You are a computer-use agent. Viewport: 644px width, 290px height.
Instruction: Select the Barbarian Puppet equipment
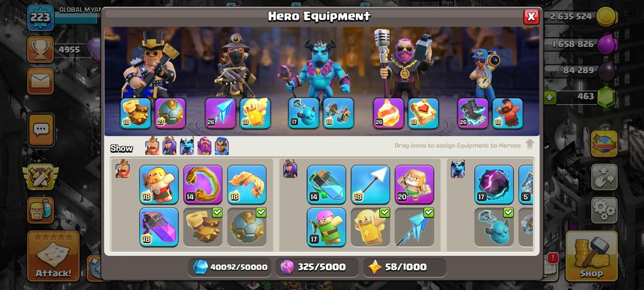coord(158,184)
